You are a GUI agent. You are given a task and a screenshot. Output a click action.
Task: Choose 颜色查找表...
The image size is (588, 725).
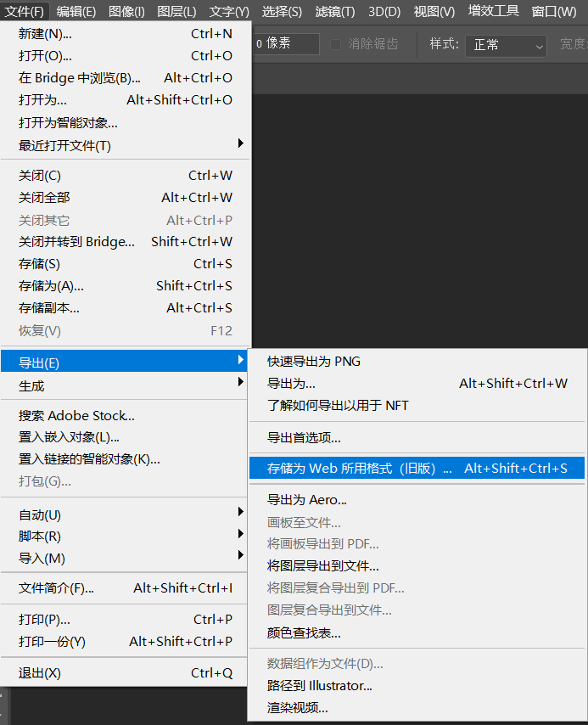417,633
